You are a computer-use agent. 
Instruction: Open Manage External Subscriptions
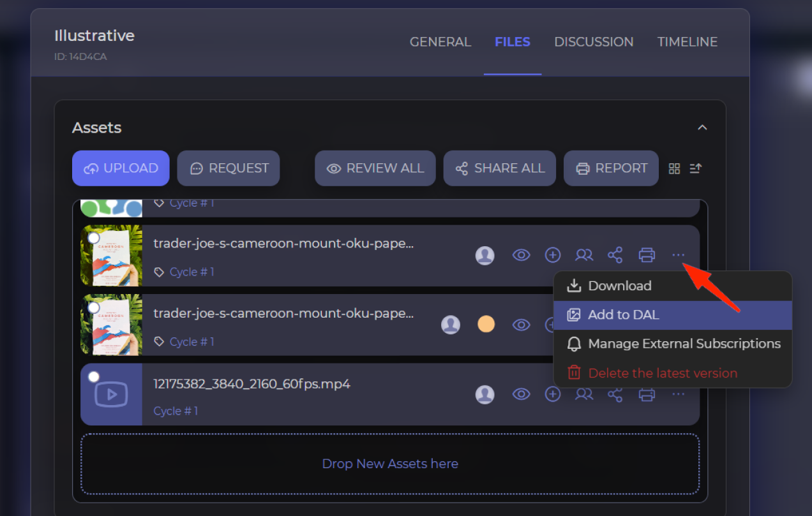point(673,344)
